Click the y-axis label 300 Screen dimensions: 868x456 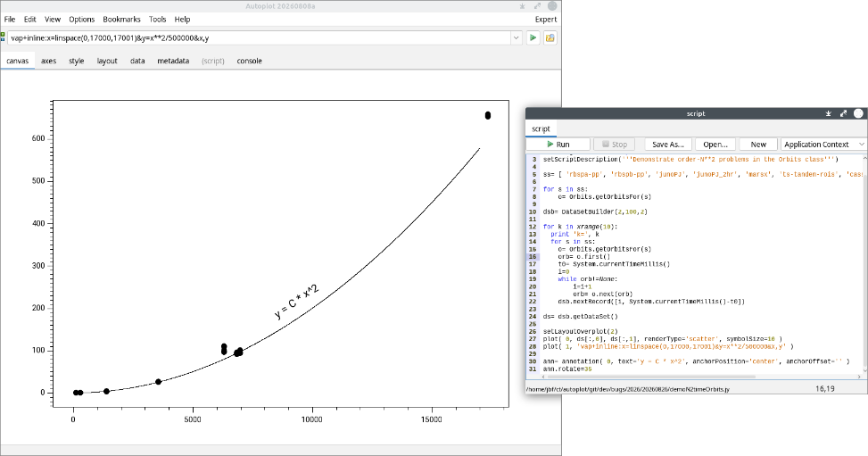(x=38, y=265)
